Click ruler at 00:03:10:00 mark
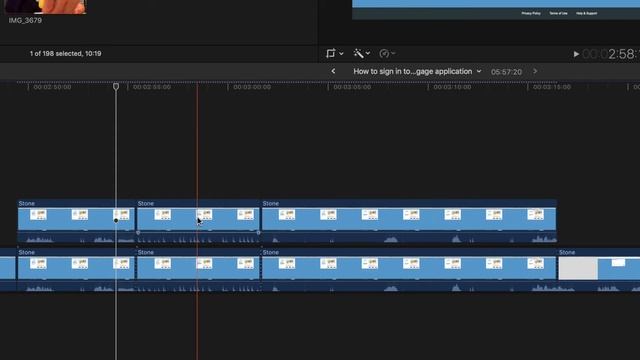Viewport: 640px width, 360px height. [452, 87]
